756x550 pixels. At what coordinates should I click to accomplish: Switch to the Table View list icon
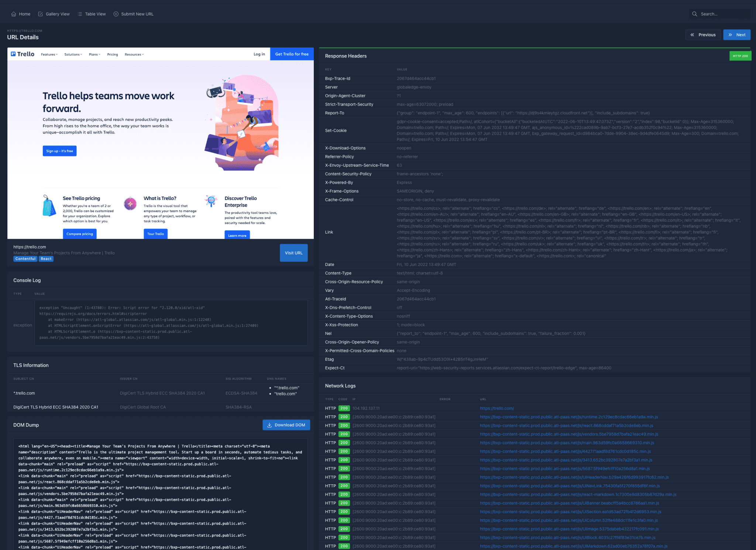click(x=80, y=14)
